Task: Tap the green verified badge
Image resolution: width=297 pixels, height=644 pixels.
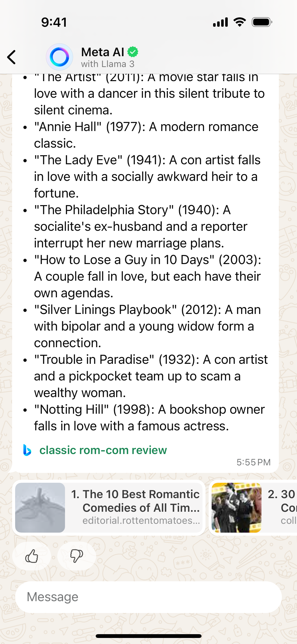Action: click(x=133, y=52)
